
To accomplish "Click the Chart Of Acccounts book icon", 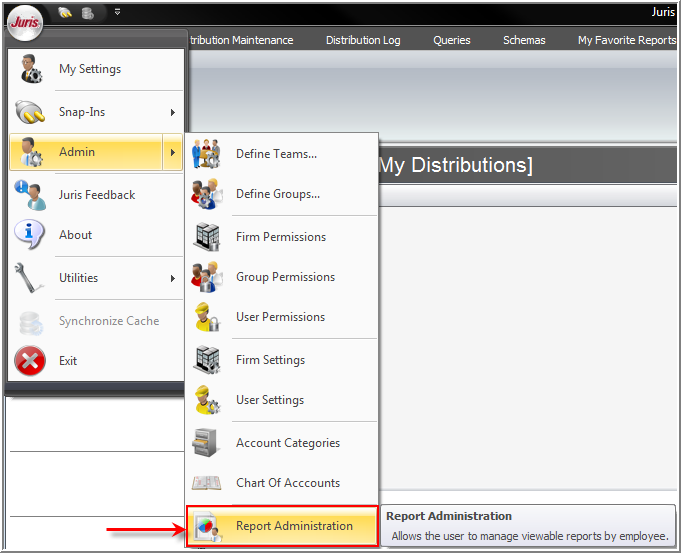I will pos(207,483).
